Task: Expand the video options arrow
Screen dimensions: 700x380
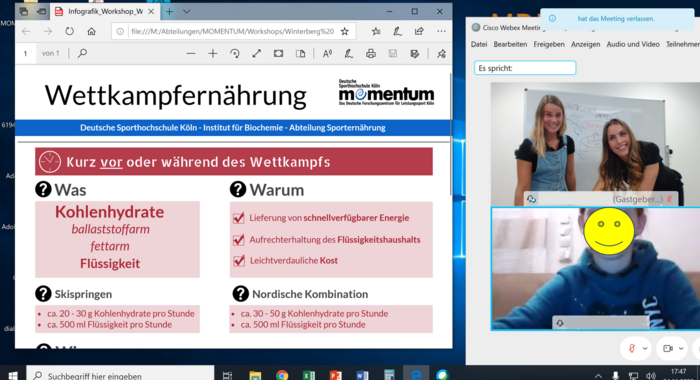Action: coord(681,348)
